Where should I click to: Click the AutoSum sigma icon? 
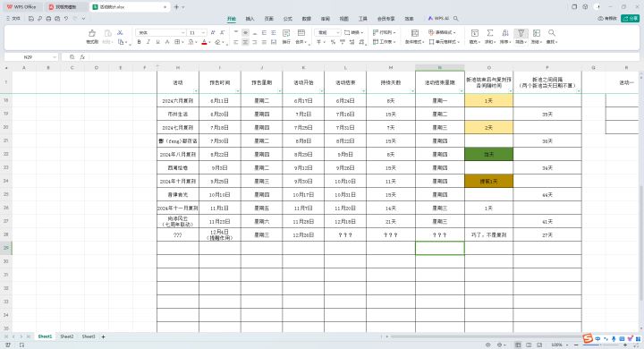click(490, 33)
